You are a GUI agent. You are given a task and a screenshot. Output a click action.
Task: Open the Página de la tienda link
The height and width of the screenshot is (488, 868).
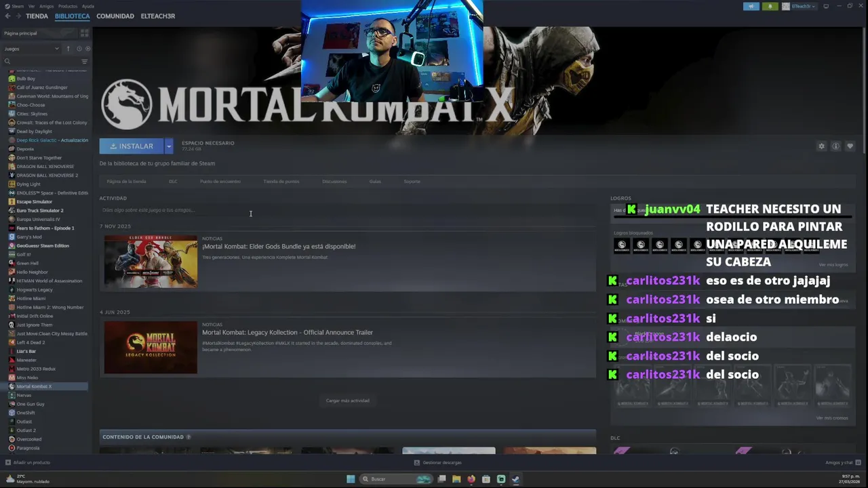(126, 182)
